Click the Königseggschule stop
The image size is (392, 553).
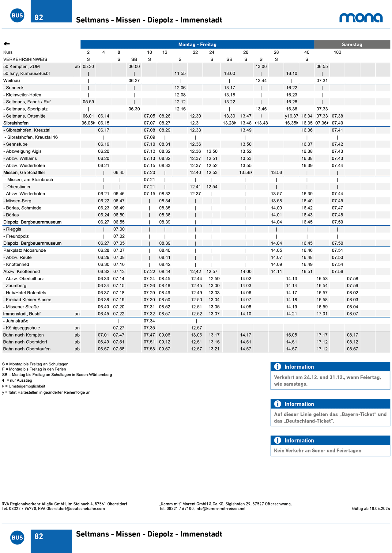(x=21, y=328)
